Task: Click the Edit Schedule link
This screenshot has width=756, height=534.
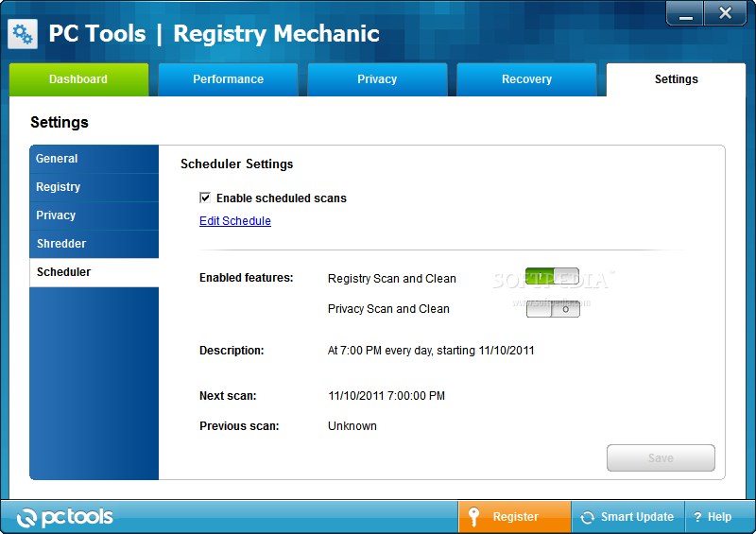Action: [235, 221]
